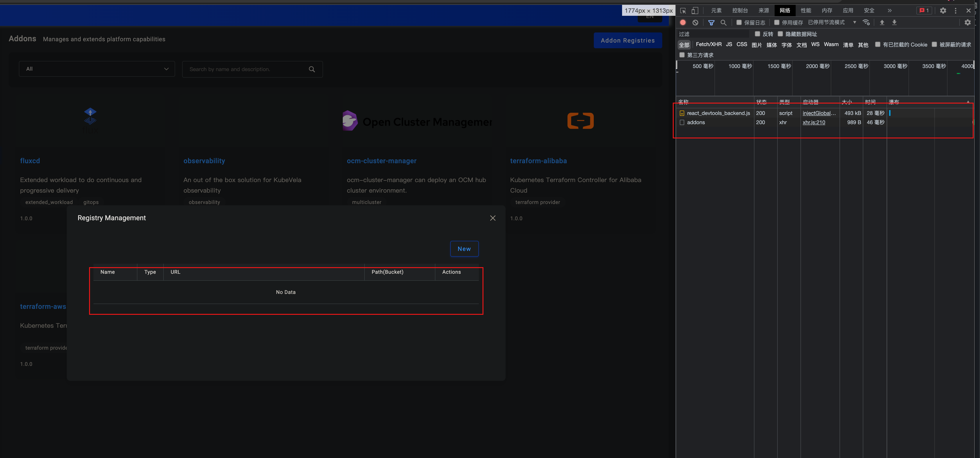
Task: Select the inspect element cursor icon
Action: tap(683, 10)
